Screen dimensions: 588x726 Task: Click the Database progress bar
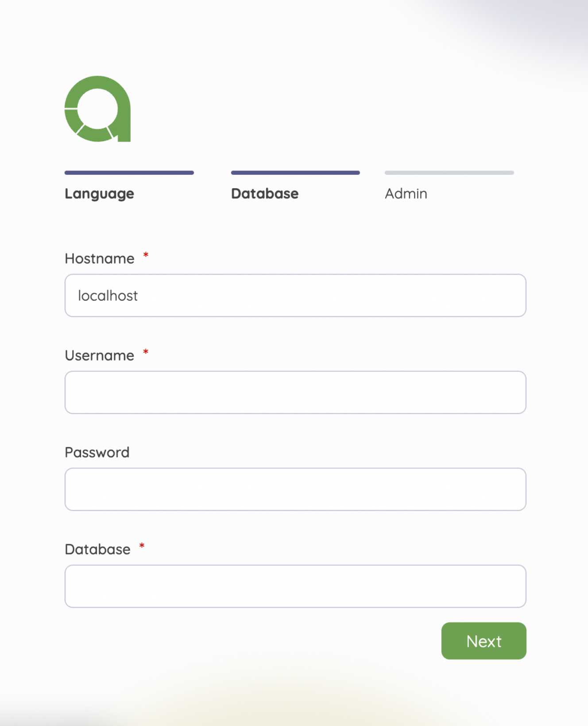coord(295,173)
